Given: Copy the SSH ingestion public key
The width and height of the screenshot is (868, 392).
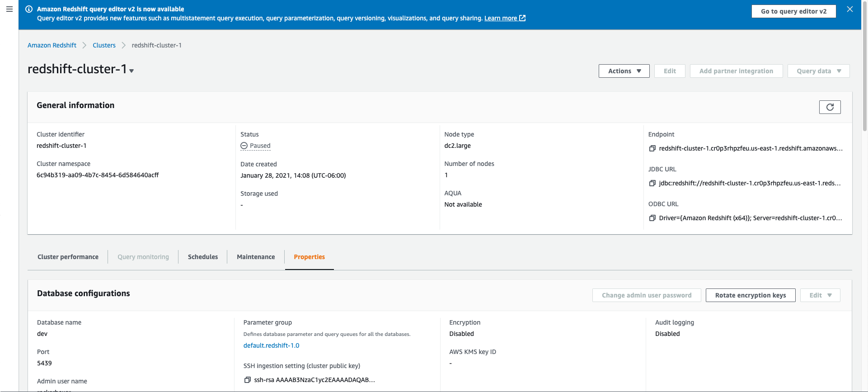Looking at the screenshot, I should click(247, 380).
